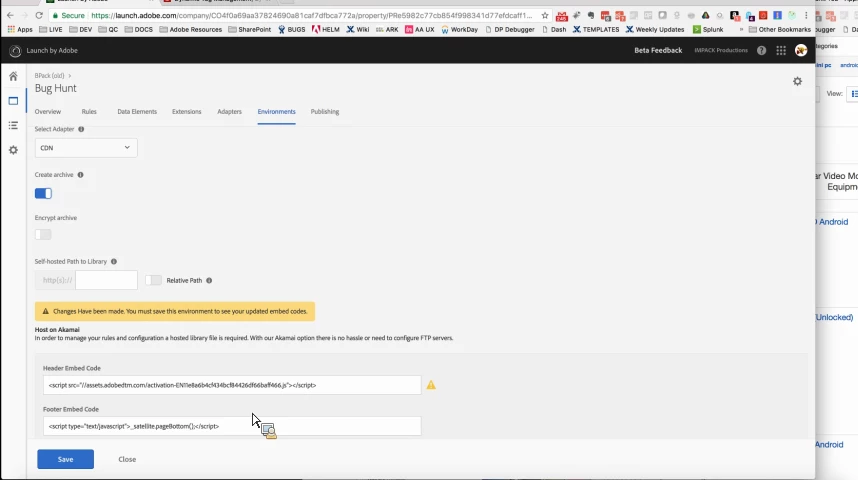The height and width of the screenshot is (480, 858).
Task: Select the properties panel icon in sidebar
Action: click(x=13, y=101)
